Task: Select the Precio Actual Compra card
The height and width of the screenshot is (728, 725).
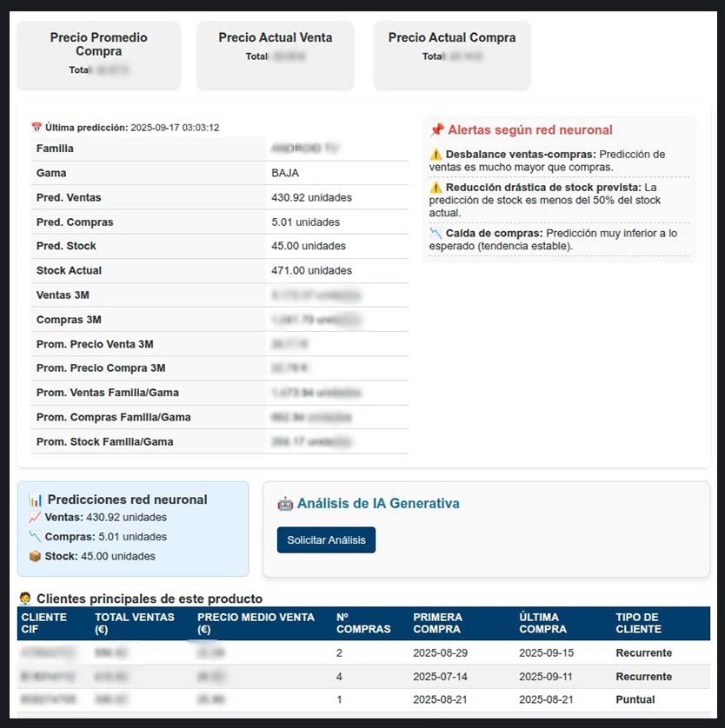Action: click(451, 55)
